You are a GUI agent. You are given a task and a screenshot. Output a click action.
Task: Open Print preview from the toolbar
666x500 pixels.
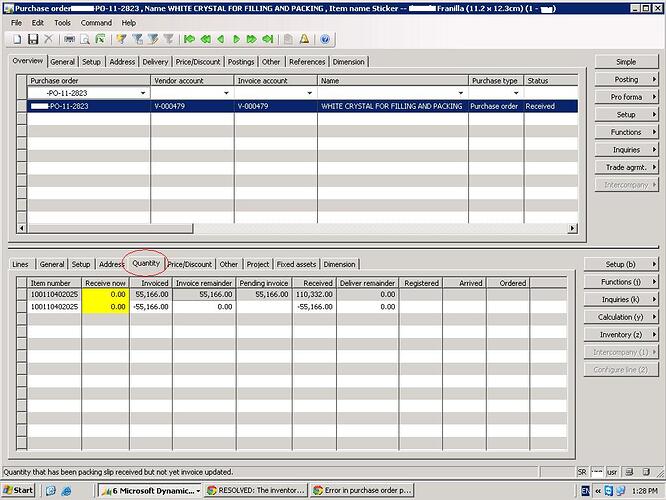(x=85, y=40)
